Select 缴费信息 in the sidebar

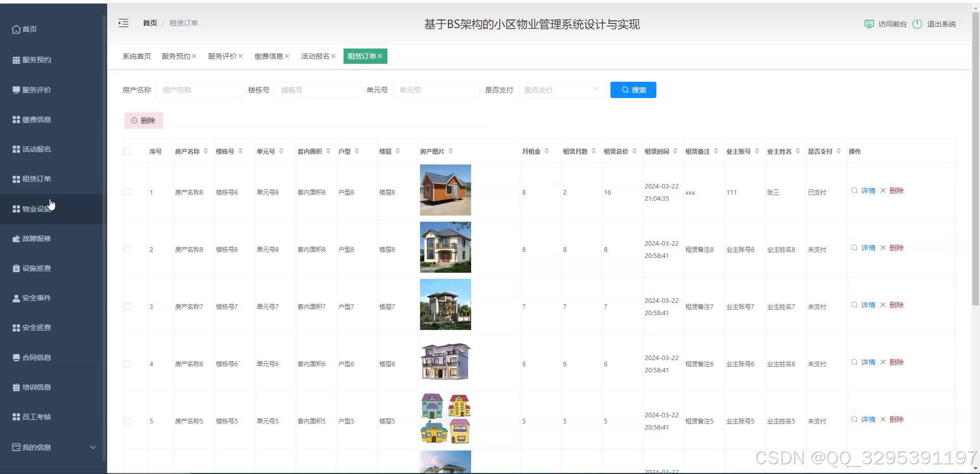(36, 119)
